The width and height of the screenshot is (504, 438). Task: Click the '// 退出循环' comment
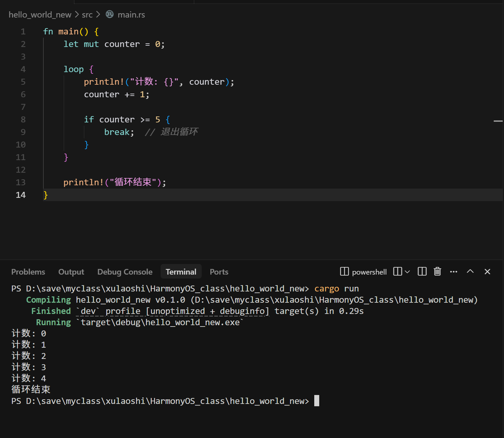click(171, 132)
